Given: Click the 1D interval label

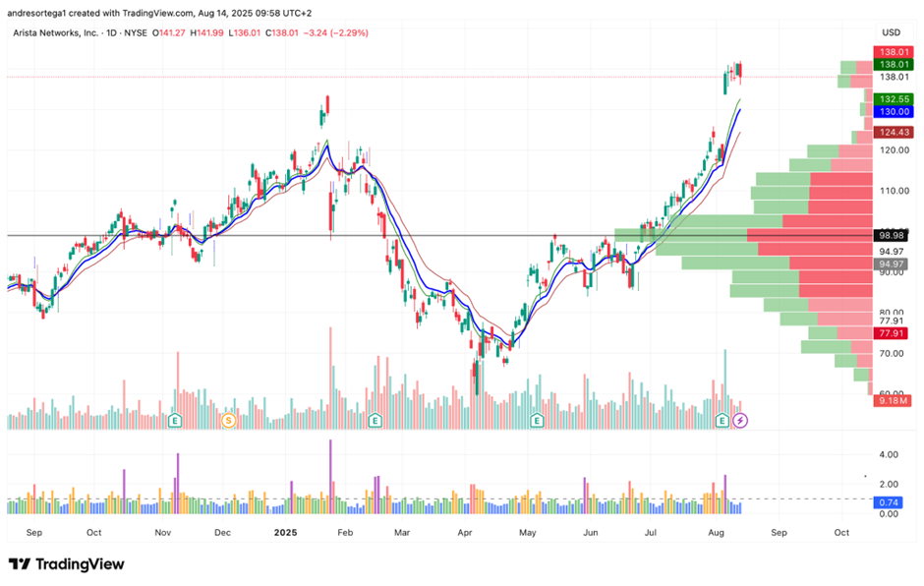Looking at the screenshot, I should (111, 33).
